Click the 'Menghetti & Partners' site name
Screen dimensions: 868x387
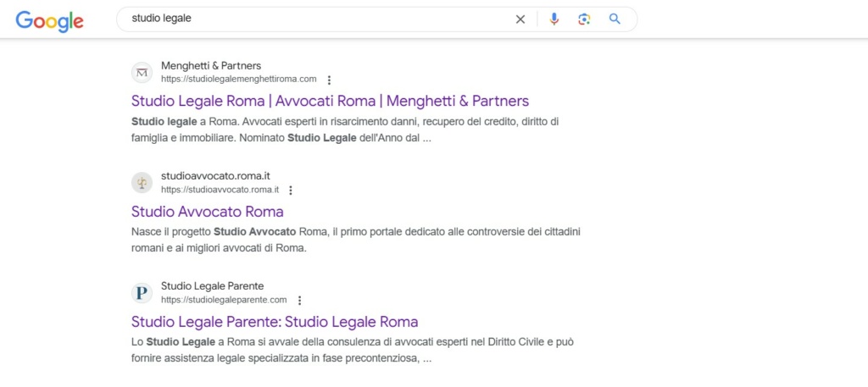(211, 66)
